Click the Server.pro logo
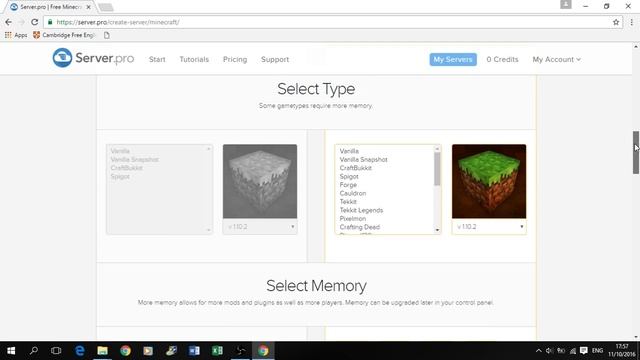The width and height of the screenshot is (640, 360). (x=93, y=58)
